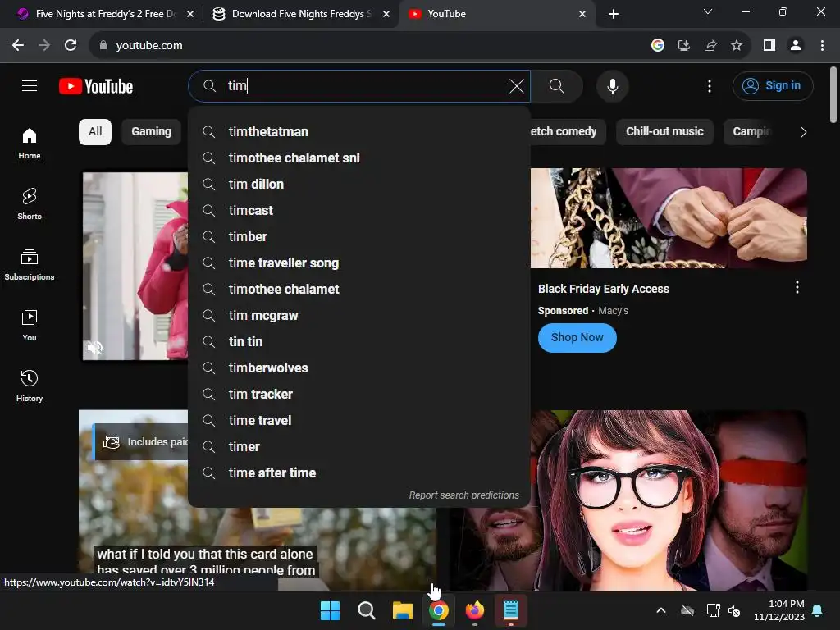Choose the time travel suggestion
Image resolution: width=840 pixels, height=630 pixels.
coord(359,421)
